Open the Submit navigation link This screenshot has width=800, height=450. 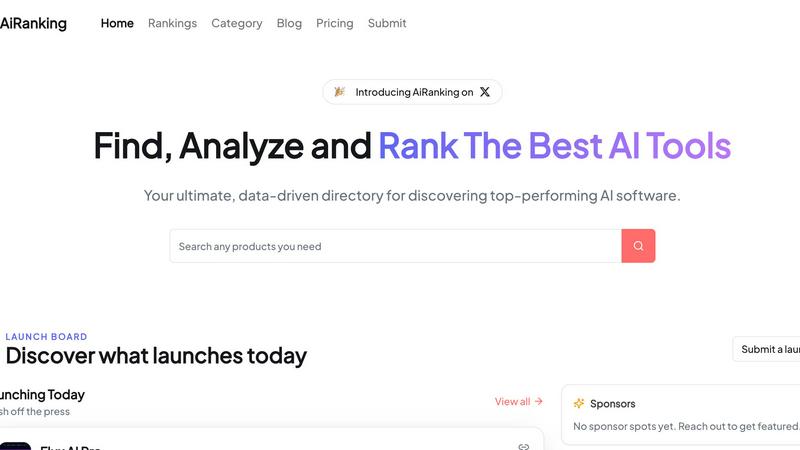387,23
